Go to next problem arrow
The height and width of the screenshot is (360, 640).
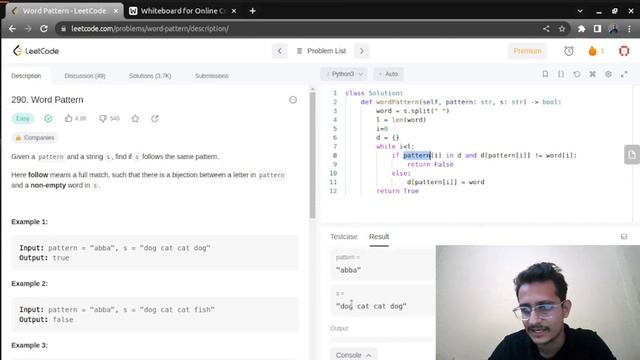(x=362, y=51)
